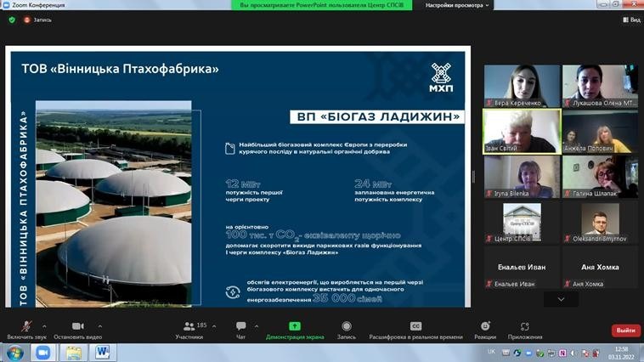Click energy cycle icon beside обсягів електроенергії

pos(233,292)
